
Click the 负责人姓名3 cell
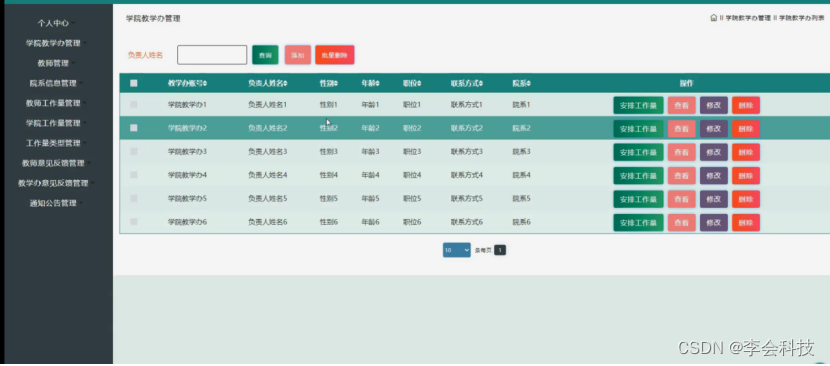[267, 152]
